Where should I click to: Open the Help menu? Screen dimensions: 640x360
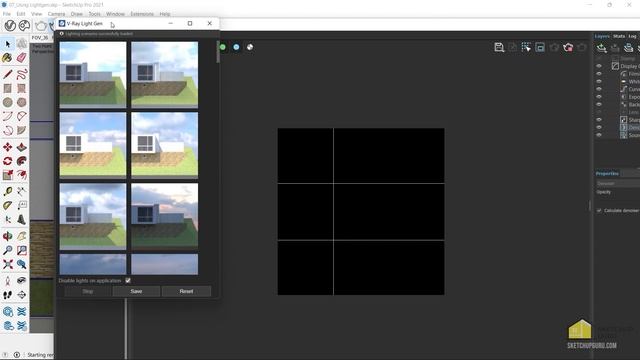[165, 14]
